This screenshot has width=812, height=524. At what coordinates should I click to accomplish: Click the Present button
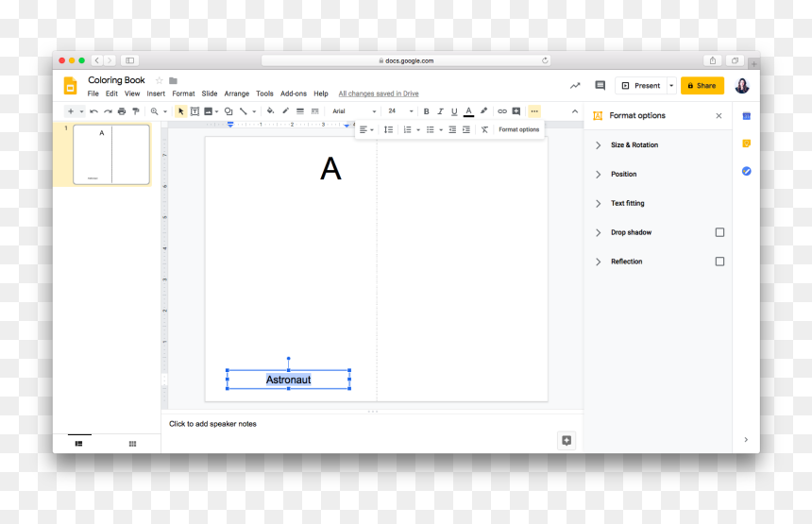point(641,85)
